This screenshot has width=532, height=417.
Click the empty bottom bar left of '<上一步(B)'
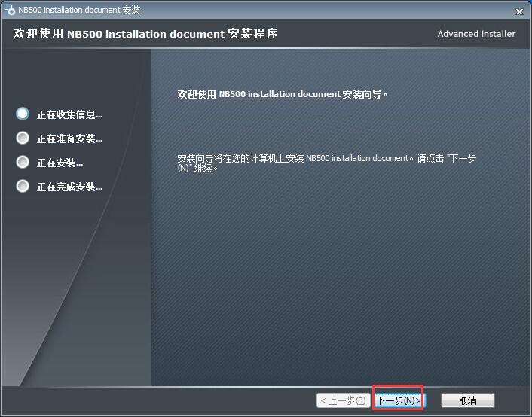coord(151,400)
